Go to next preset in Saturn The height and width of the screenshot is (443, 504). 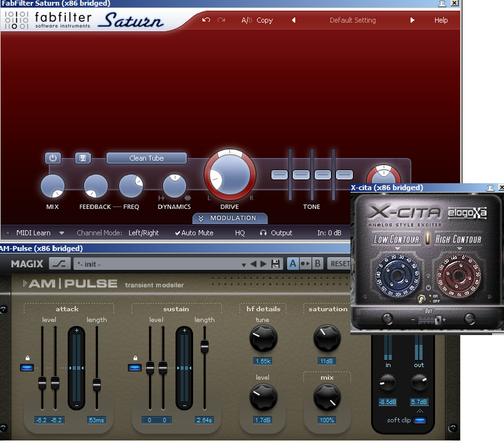pyautogui.click(x=412, y=20)
